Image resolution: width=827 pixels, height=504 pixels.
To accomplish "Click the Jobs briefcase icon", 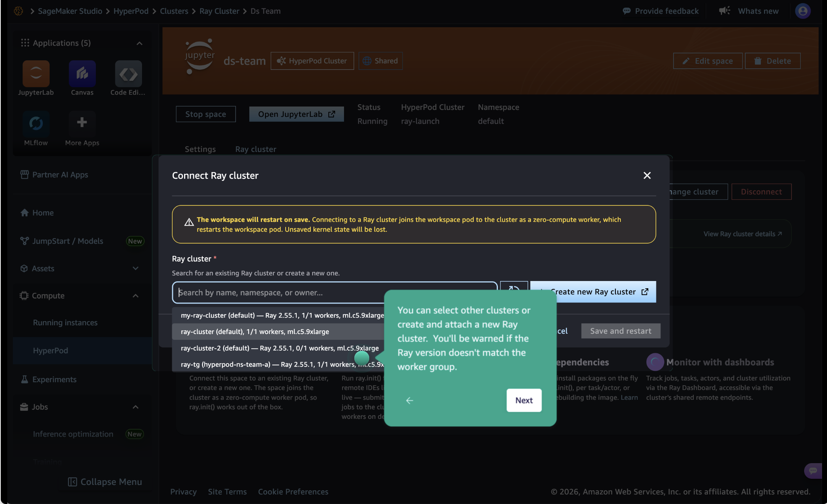I will tap(24, 407).
